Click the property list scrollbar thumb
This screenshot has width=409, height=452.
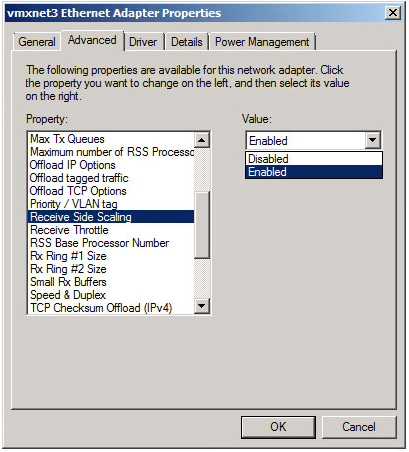coord(202,225)
